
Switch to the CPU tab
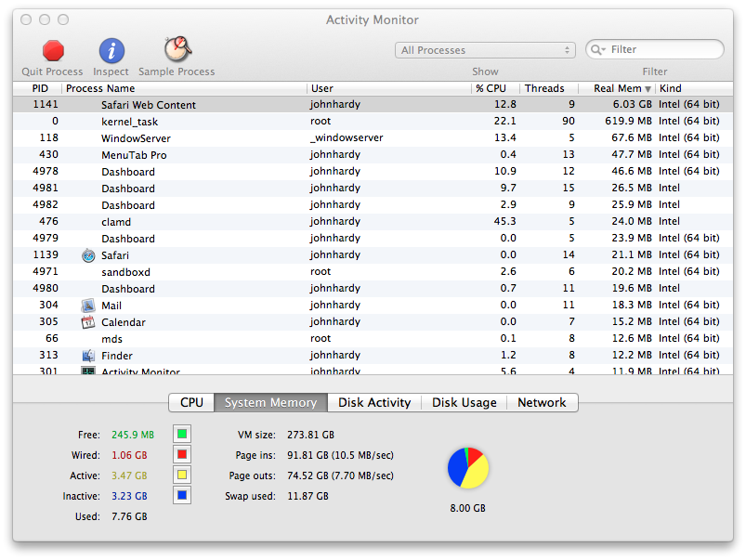tap(191, 402)
